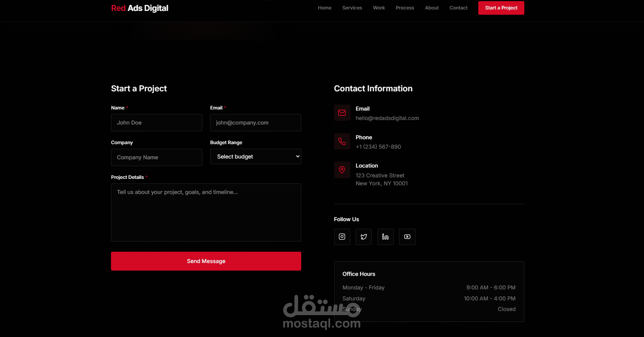Click the Start a Project form heading
Screen dimensions: 644x337
point(139,89)
